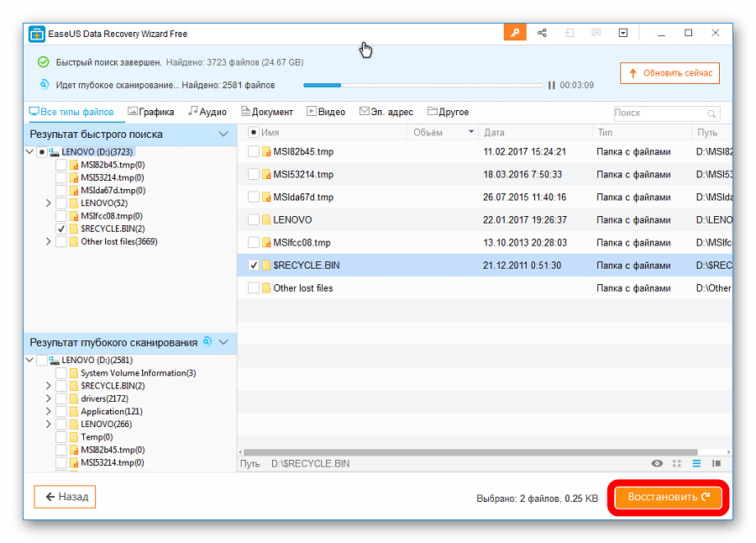This screenshot has height=543, width=756.
Task: Switch to the Документ tab
Action: 267,112
